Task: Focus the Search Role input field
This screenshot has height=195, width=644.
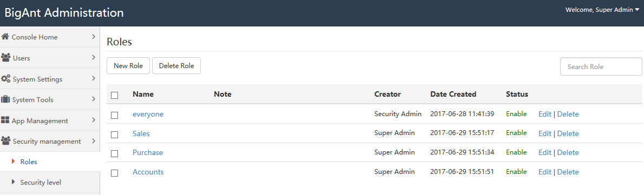Action: (x=601, y=67)
